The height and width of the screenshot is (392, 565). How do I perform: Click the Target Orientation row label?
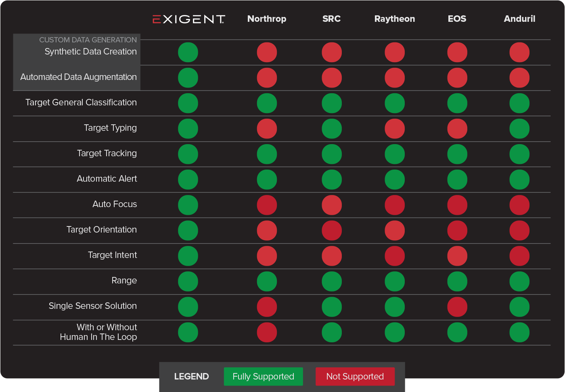(102, 230)
